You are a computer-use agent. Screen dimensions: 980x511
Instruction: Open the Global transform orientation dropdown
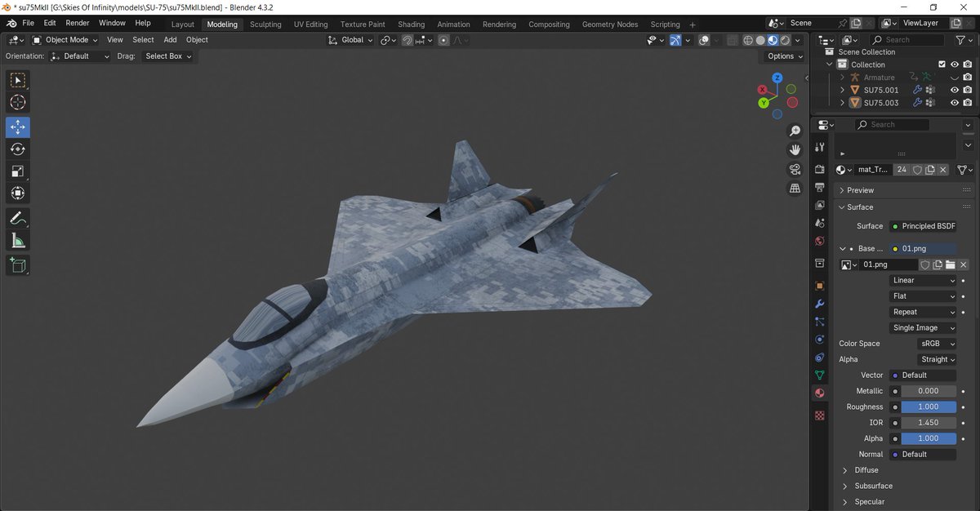pos(350,40)
